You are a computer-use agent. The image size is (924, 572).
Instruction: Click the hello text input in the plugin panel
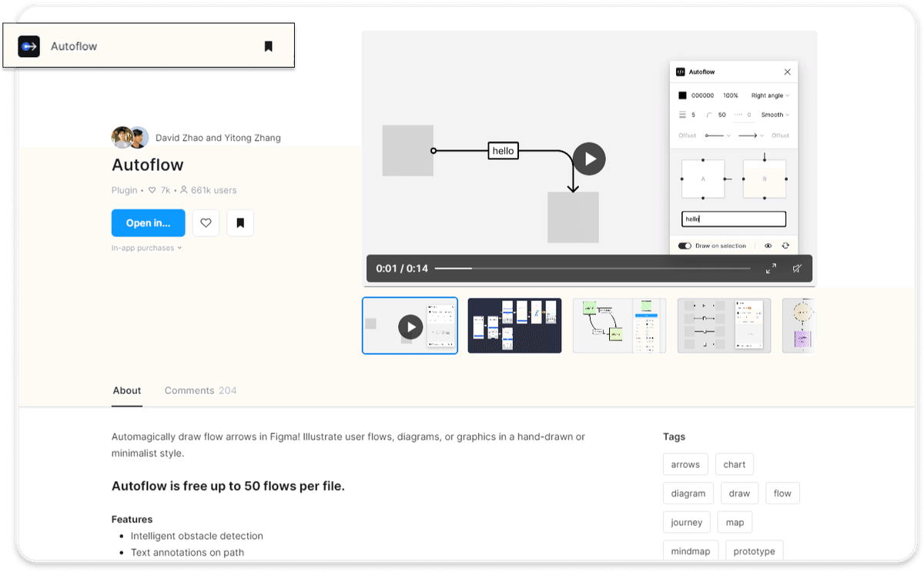(734, 219)
